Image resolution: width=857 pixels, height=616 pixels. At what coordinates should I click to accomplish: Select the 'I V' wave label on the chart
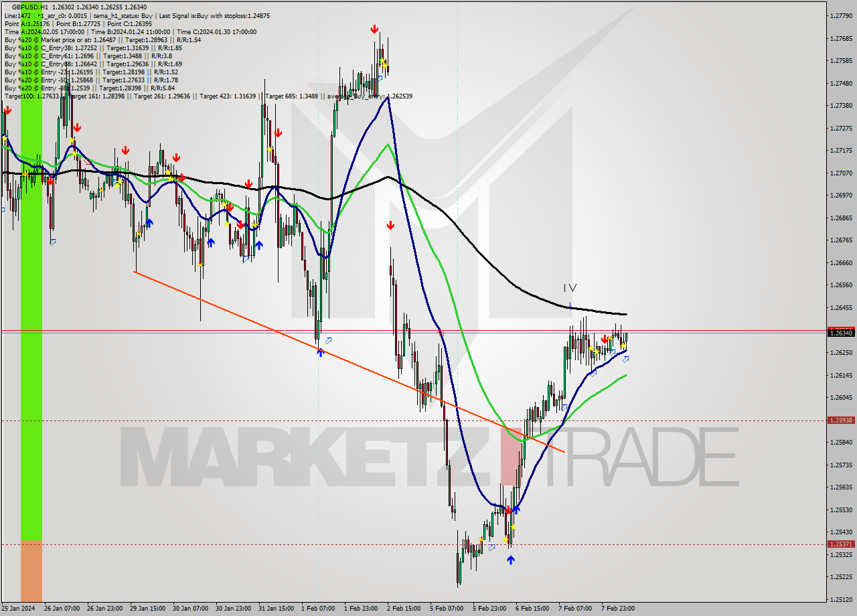coord(570,288)
